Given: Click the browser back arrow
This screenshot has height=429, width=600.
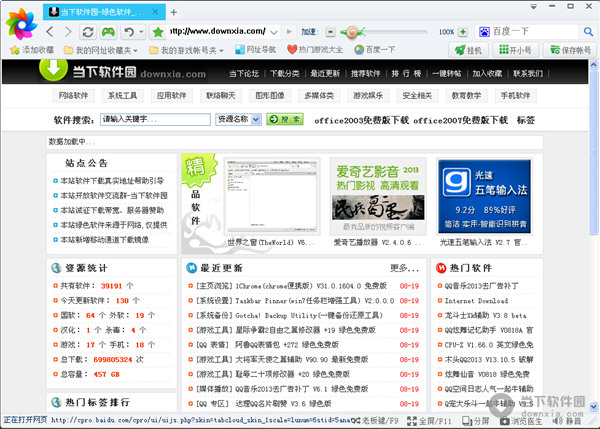Looking at the screenshot, I should point(50,32).
